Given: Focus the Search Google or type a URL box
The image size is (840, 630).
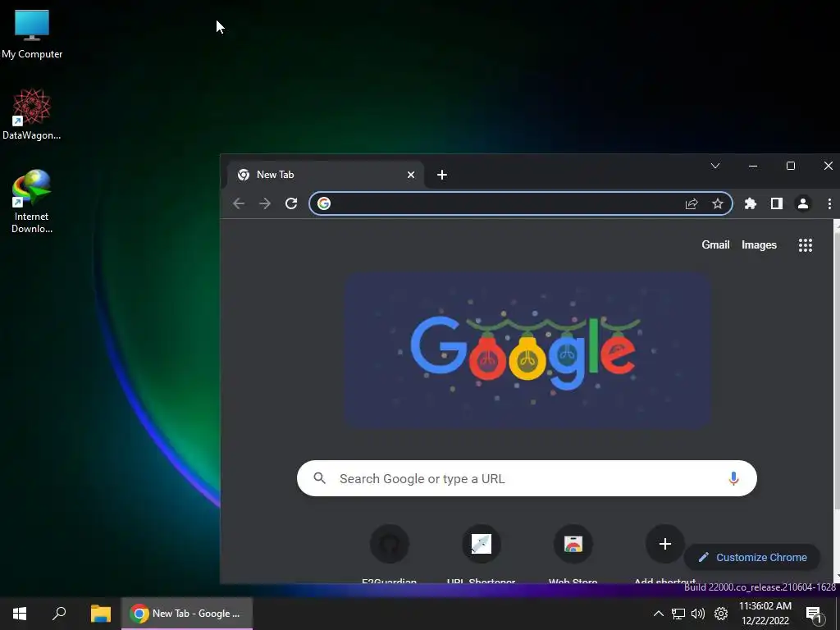Looking at the screenshot, I should [x=527, y=478].
